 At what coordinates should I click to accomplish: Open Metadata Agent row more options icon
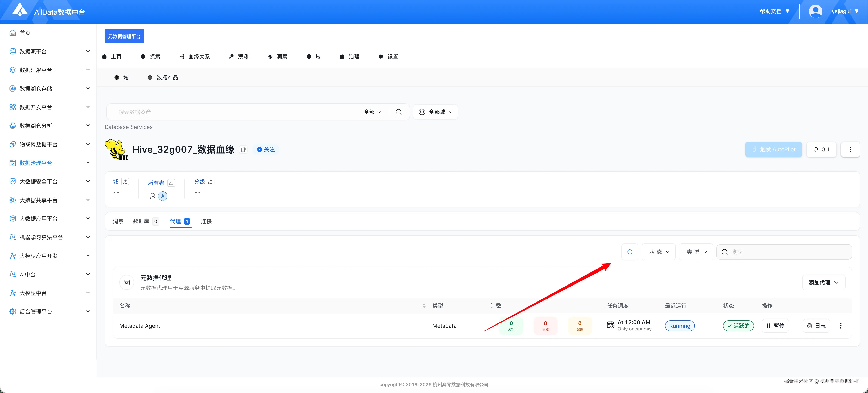841,326
